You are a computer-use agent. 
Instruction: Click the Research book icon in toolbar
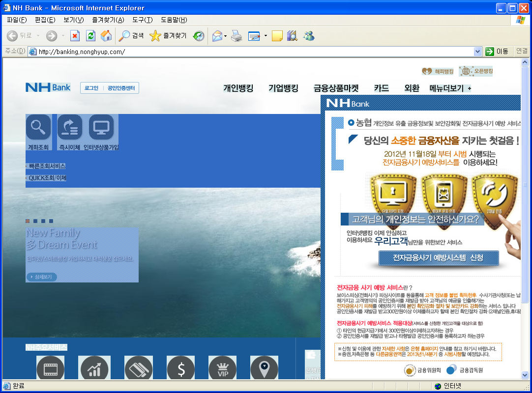292,35
